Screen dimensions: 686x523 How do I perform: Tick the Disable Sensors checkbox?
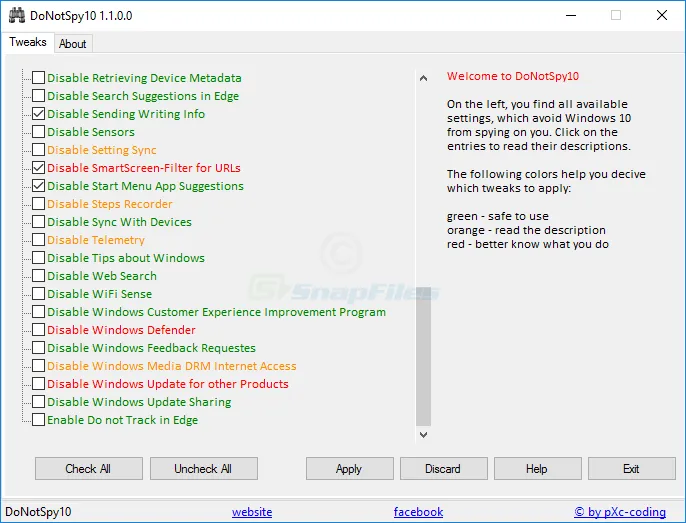[38, 131]
